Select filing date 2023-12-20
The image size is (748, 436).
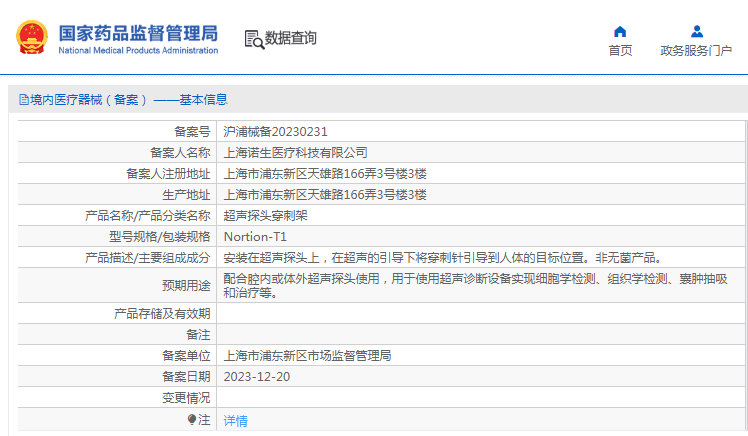[257, 377]
